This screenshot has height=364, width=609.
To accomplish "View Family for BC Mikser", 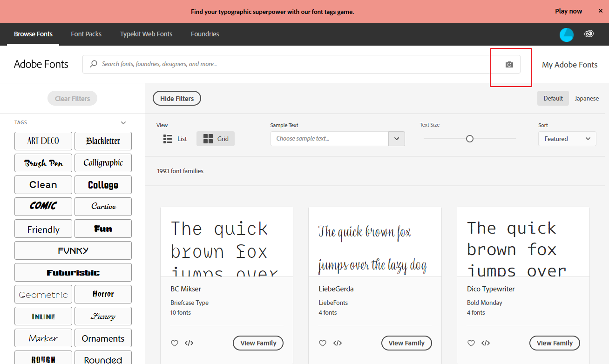I will (258, 343).
